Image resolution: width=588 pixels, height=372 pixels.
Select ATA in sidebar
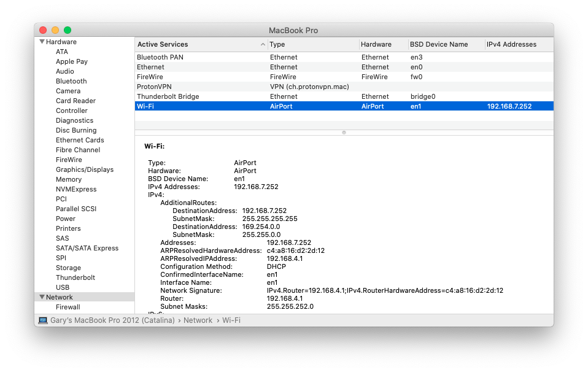click(x=62, y=52)
